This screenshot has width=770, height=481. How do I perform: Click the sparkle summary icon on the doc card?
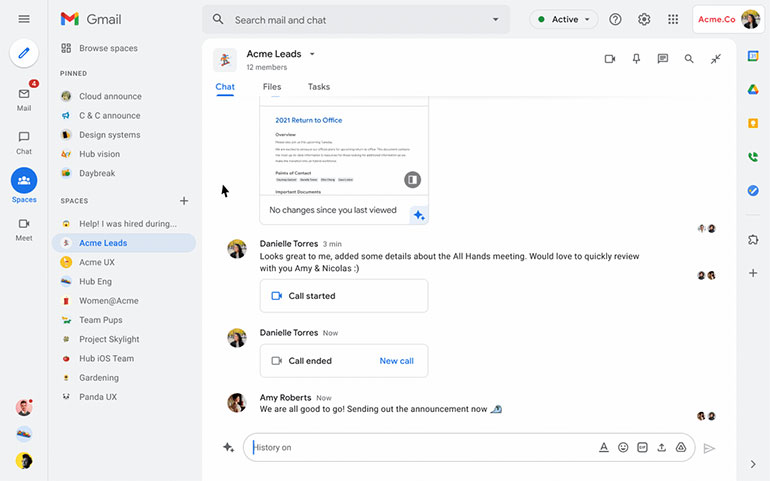click(419, 215)
